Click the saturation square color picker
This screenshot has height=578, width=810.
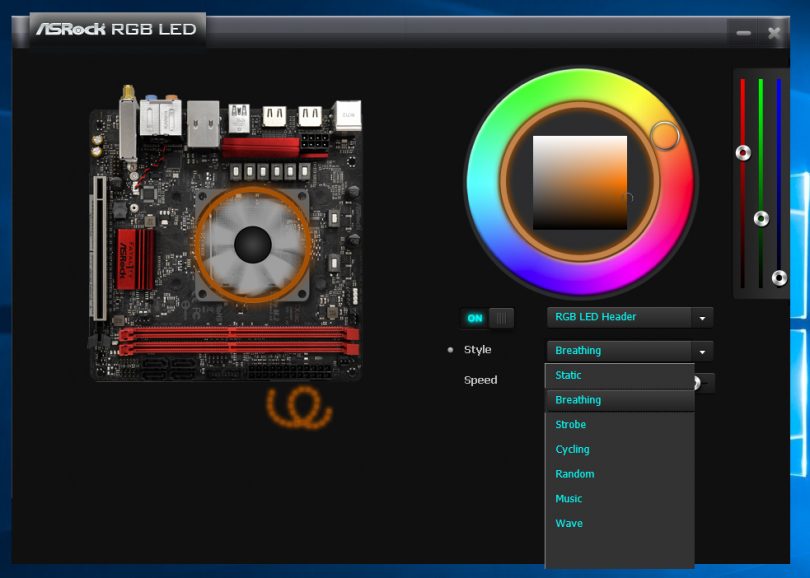580,182
